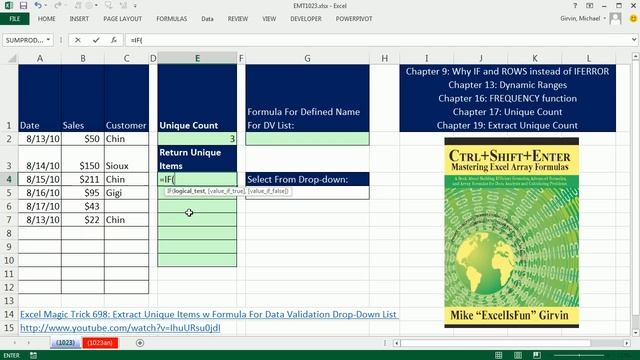Click horizontal scrollbar right arrow
This screenshot has width=640, height=360.
coord(627,343)
